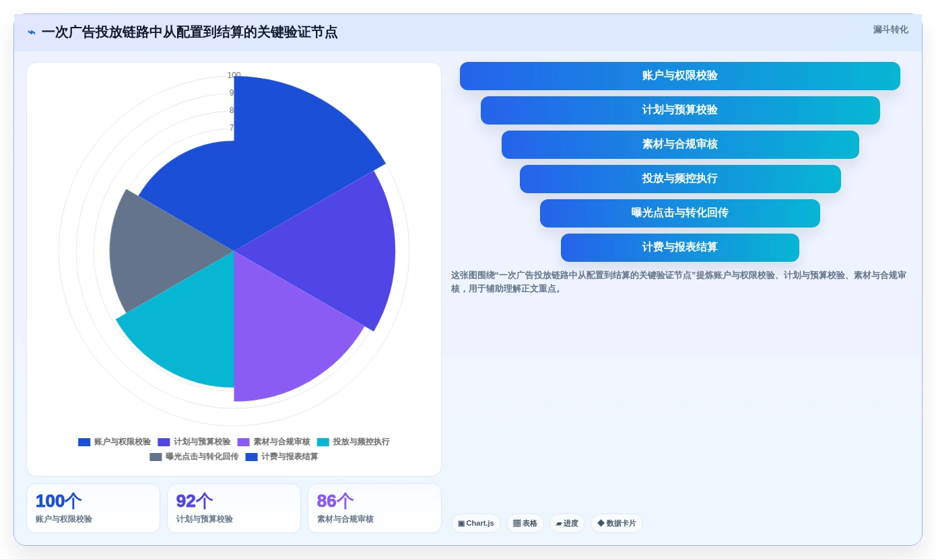This screenshot has width=936, height=560.
Task: Select the 账户与权限校验 funnel bar
Action: pyautogui.click(x=679, y=76)
